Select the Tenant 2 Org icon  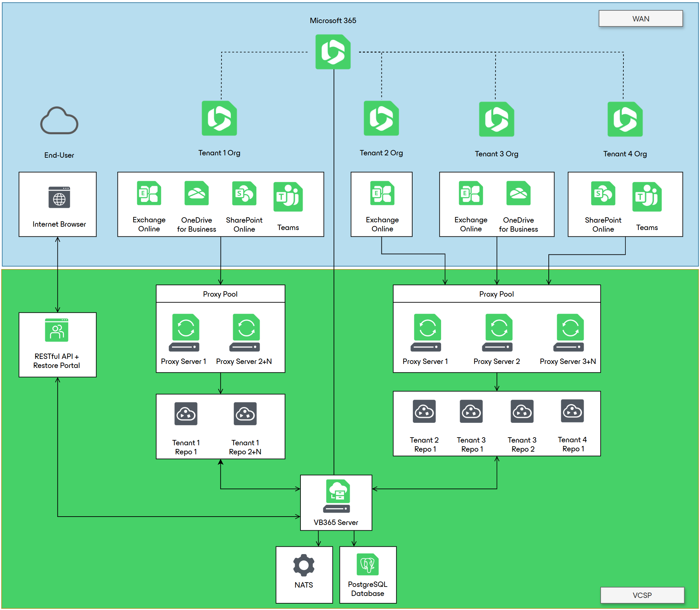381,118
